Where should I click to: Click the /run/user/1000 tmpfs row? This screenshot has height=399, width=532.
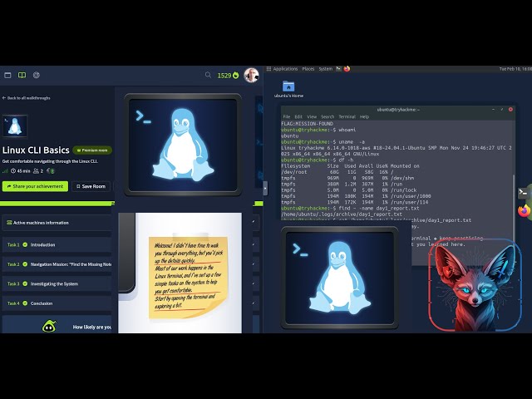point(357,196)
